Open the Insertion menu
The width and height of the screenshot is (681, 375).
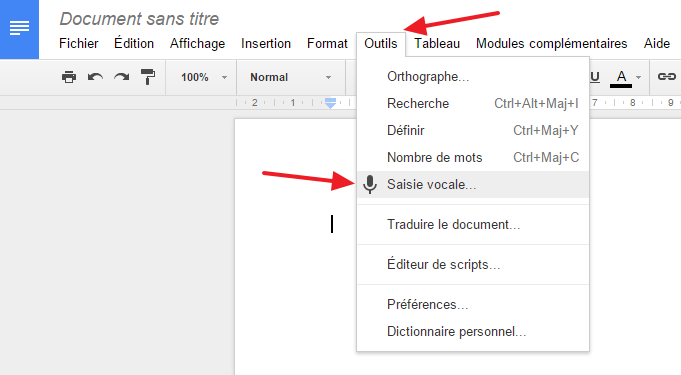coord(266,43)
